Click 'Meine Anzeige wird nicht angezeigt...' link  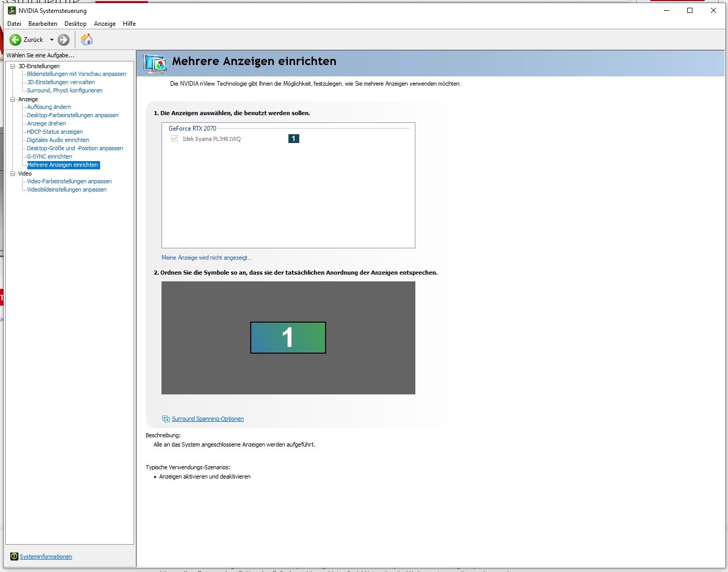coord(207,258)
